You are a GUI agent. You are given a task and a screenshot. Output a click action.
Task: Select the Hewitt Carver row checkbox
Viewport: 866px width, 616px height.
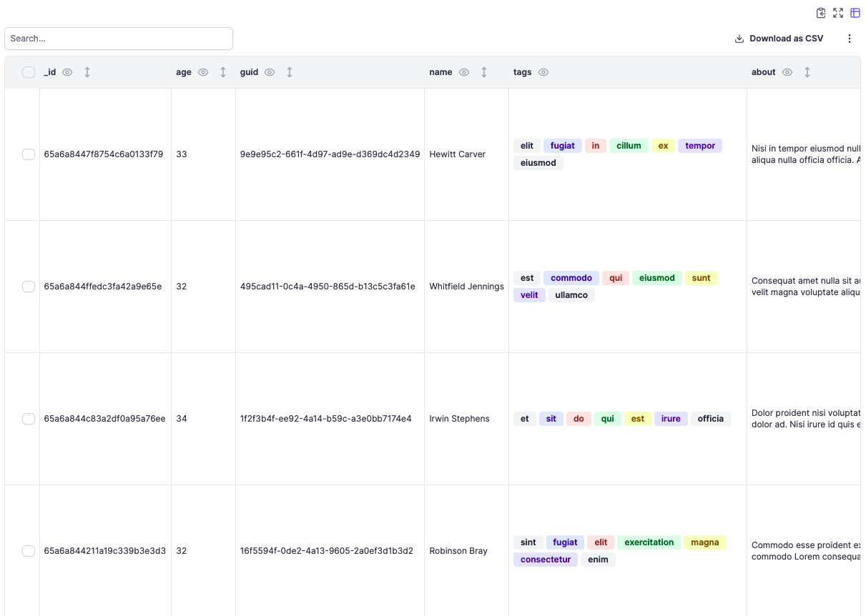[x=29, y=154]
